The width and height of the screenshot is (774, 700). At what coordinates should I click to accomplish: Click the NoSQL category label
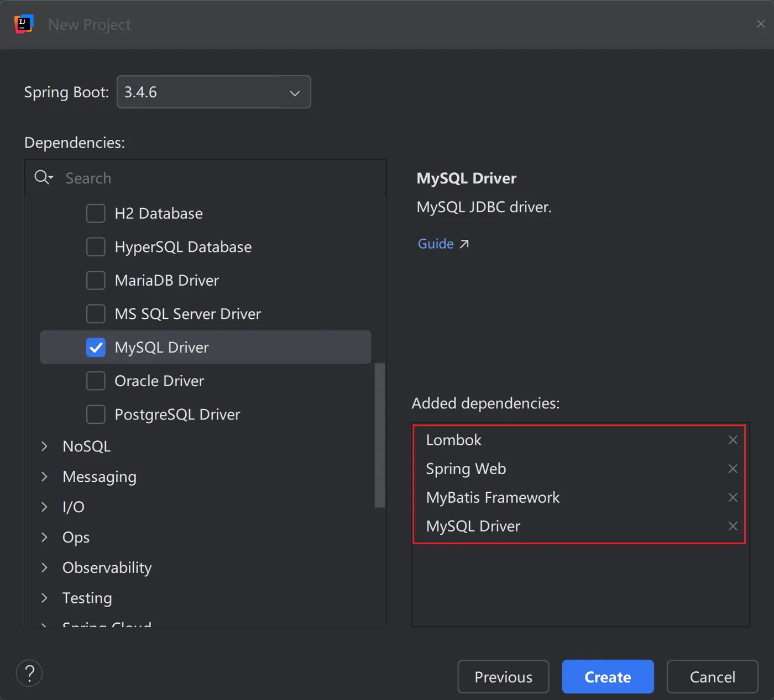pyautogui.click(x=87, y=446)
